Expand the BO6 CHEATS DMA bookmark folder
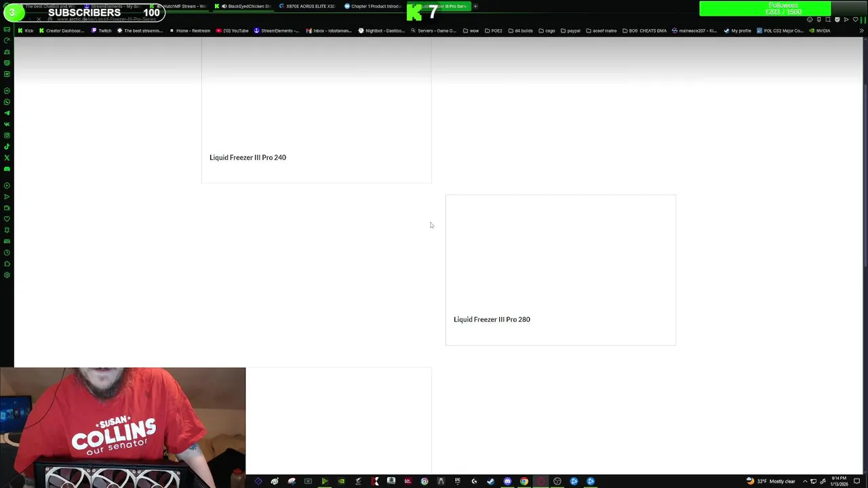868x488 pixels. (644, 30)
